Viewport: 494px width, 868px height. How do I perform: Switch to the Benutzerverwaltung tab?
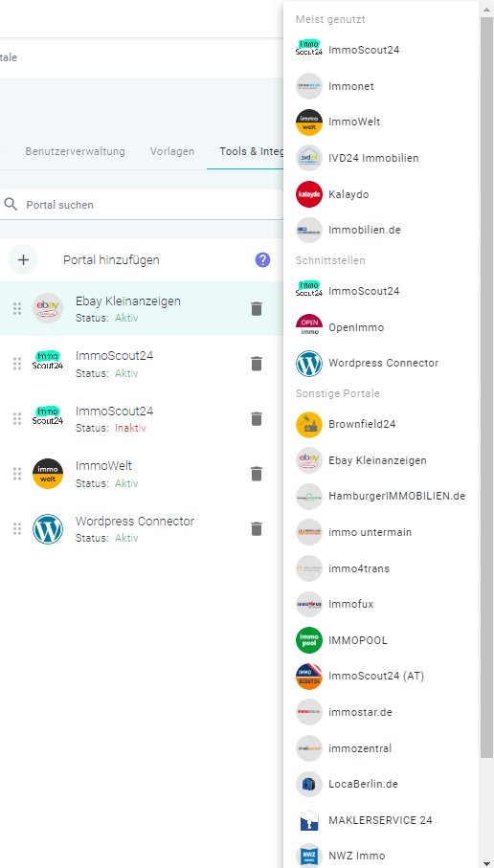click(x=76, y=151)
